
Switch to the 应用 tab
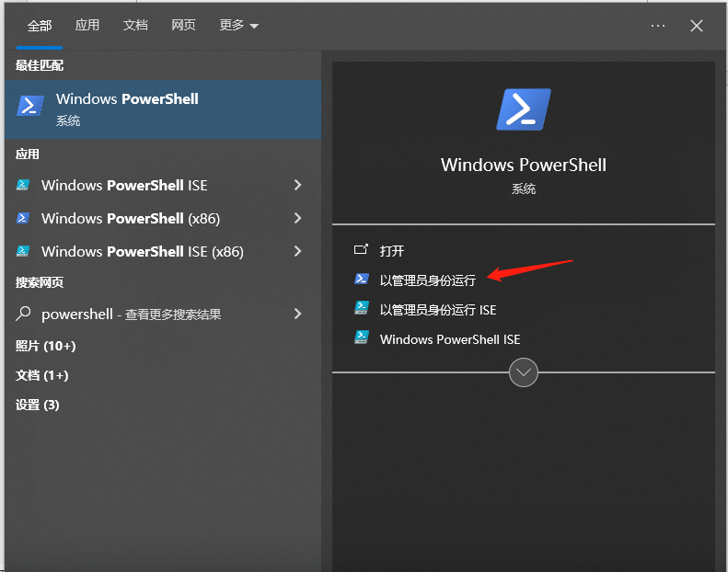tap(87, 25)
